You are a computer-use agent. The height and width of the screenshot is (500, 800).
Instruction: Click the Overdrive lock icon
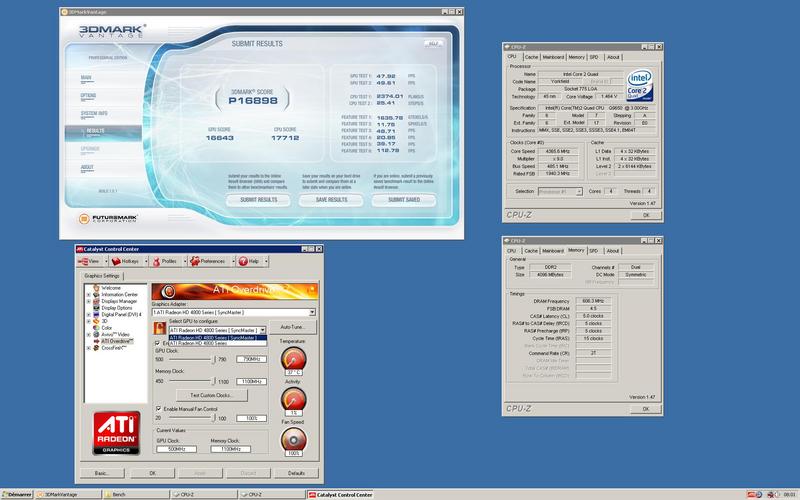160,328
